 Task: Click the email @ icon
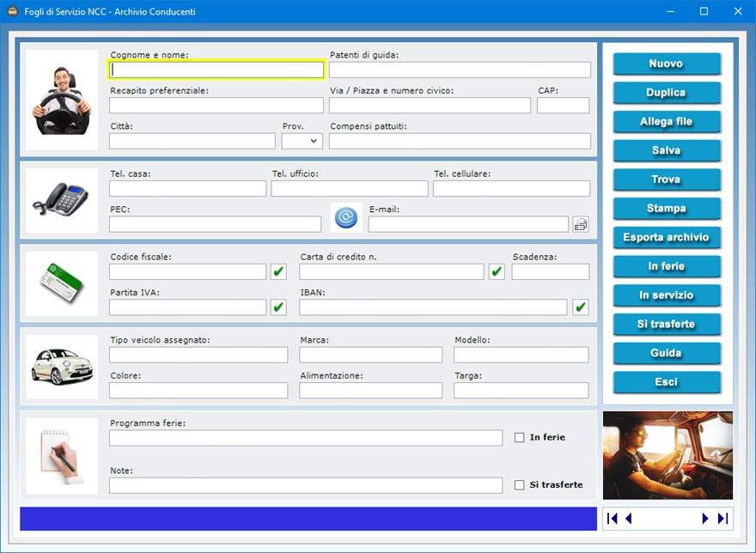click(x=347, y=217)
